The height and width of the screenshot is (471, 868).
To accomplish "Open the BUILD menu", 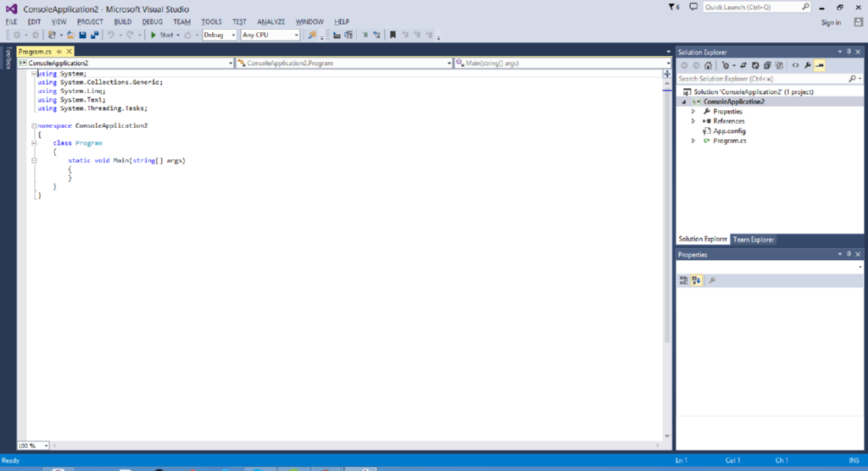I will coord(123,22).
